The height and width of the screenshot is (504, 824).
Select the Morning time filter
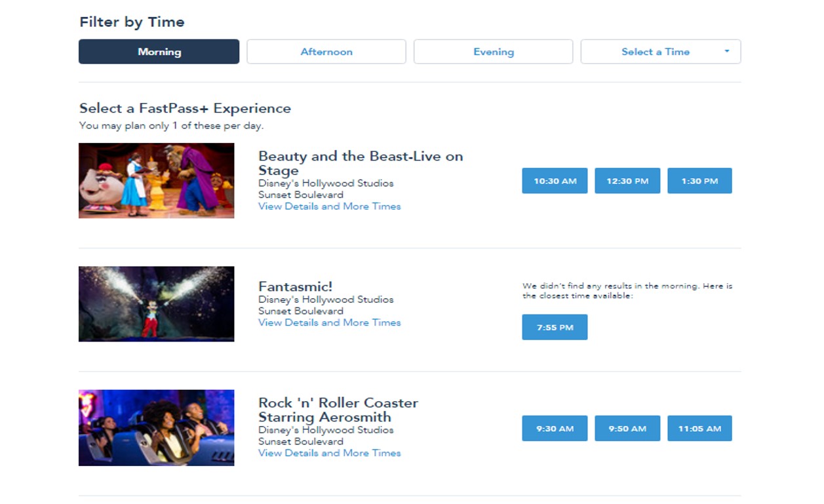point(159,52)
